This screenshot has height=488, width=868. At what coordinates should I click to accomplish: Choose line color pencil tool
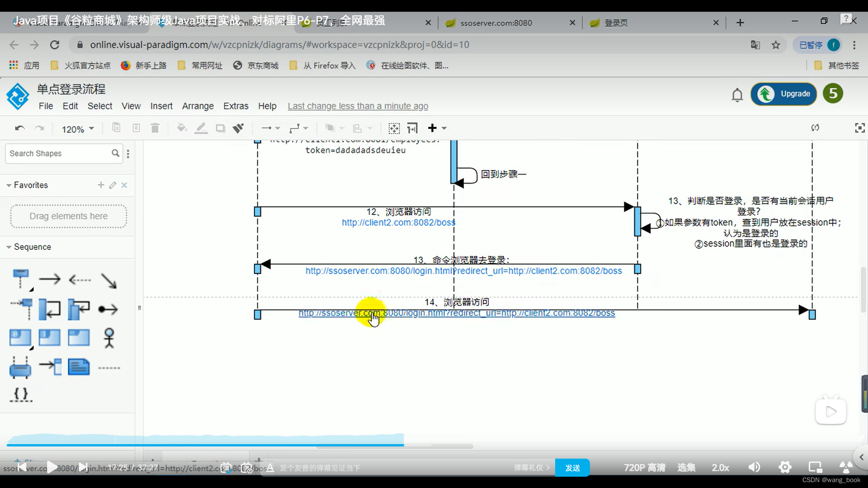[201, 128]
